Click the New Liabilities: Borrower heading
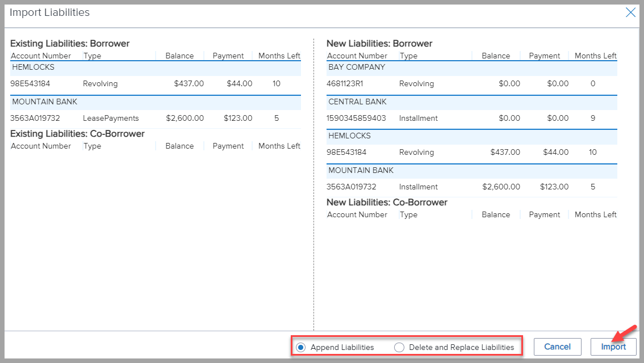The height and width of the screenshot is (363, 644). [x=379, y=44]
